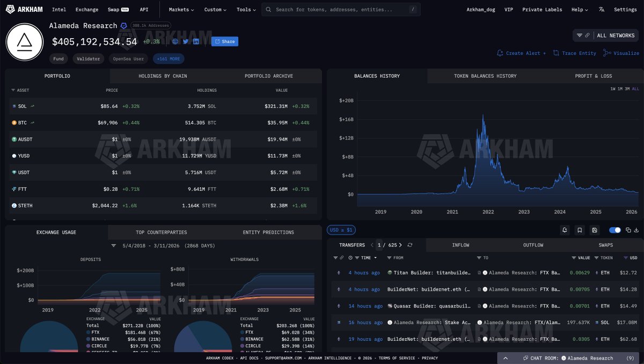The height and width of the screenshot is (364, 644).
Task: Go to previous transfers page arrow
Action: pos(372,245)
